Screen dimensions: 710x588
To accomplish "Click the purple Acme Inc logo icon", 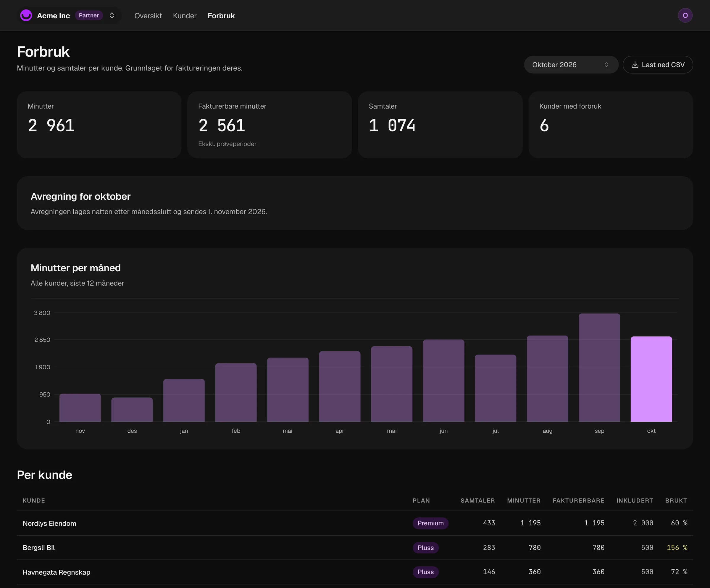I will click(x=26, y=16).
